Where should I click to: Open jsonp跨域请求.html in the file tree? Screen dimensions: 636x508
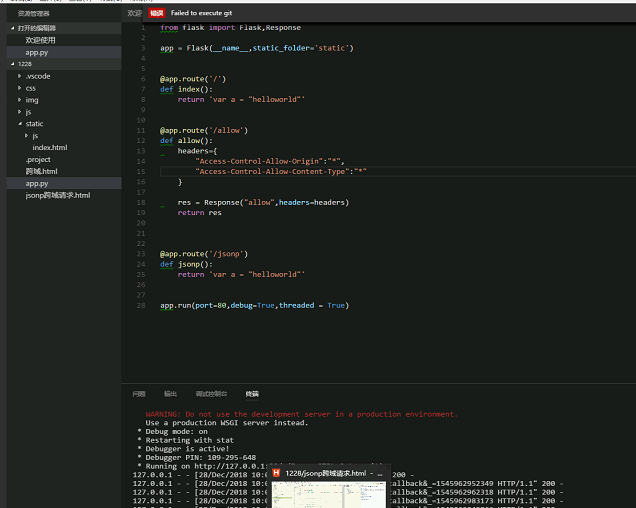pos(58,195)
